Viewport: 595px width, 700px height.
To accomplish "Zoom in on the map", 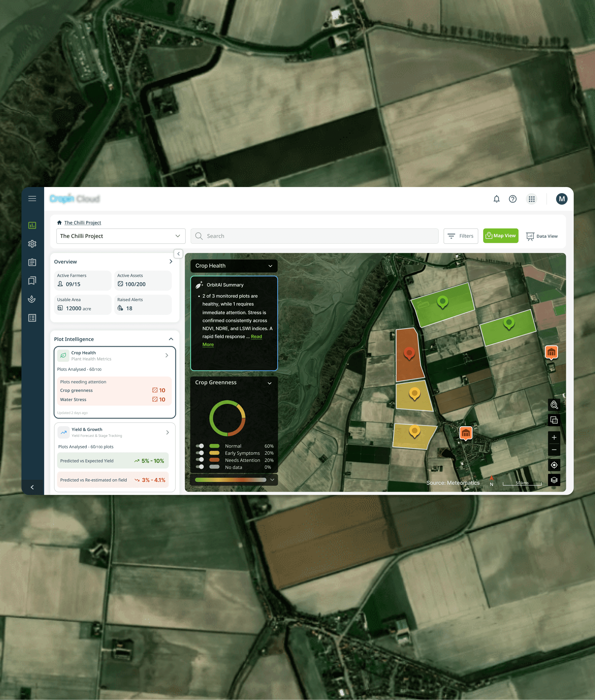I will pyautogui.click(x=554, y=437).
